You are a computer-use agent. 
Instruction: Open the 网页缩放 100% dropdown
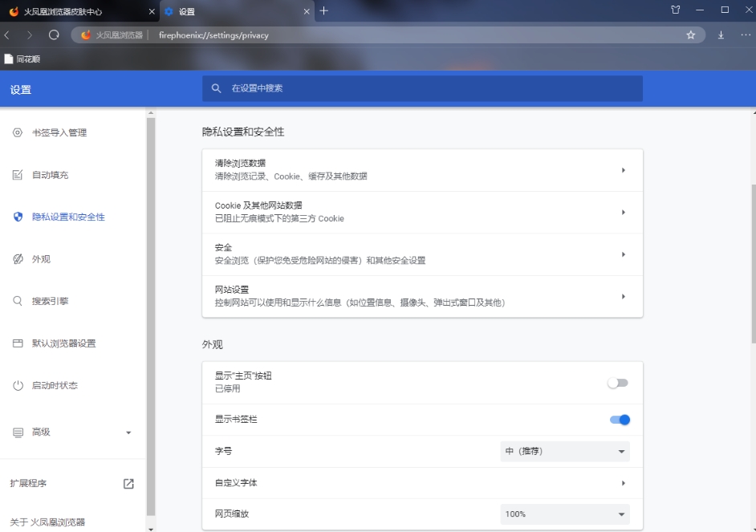point(565,514)
